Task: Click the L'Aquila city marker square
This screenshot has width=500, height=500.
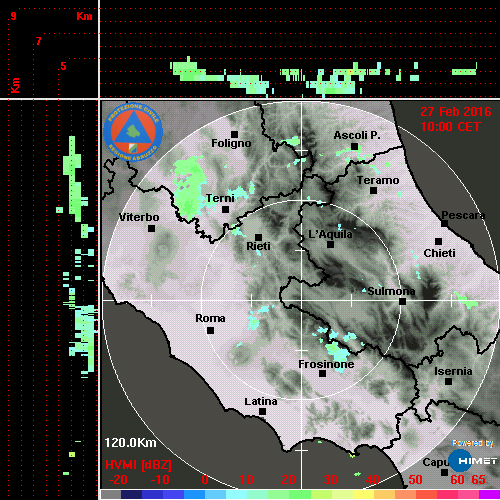Action: 330,245
